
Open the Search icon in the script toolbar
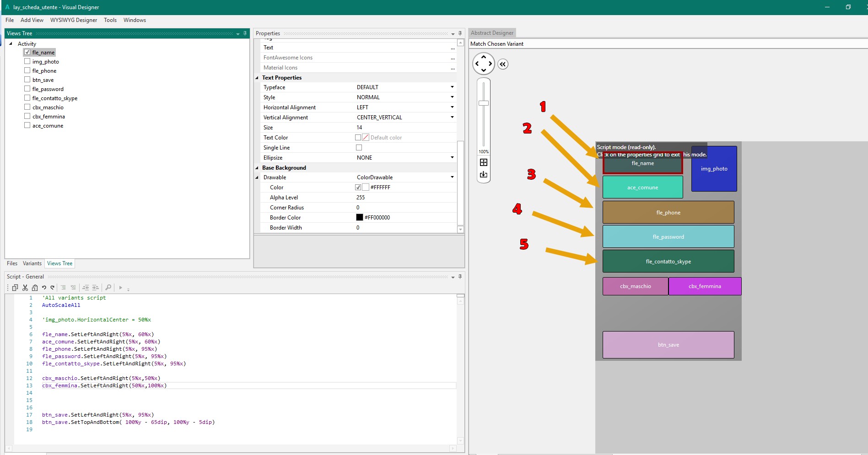point(108,288)
